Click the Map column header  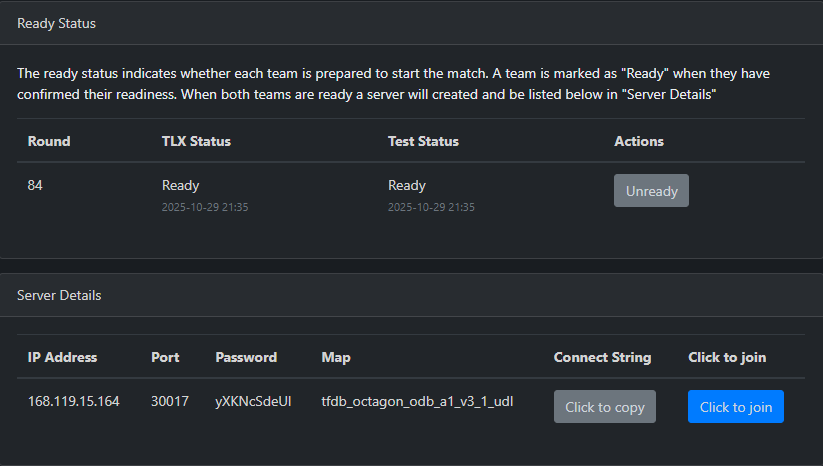pyautogui.click(x=336, y=357)
